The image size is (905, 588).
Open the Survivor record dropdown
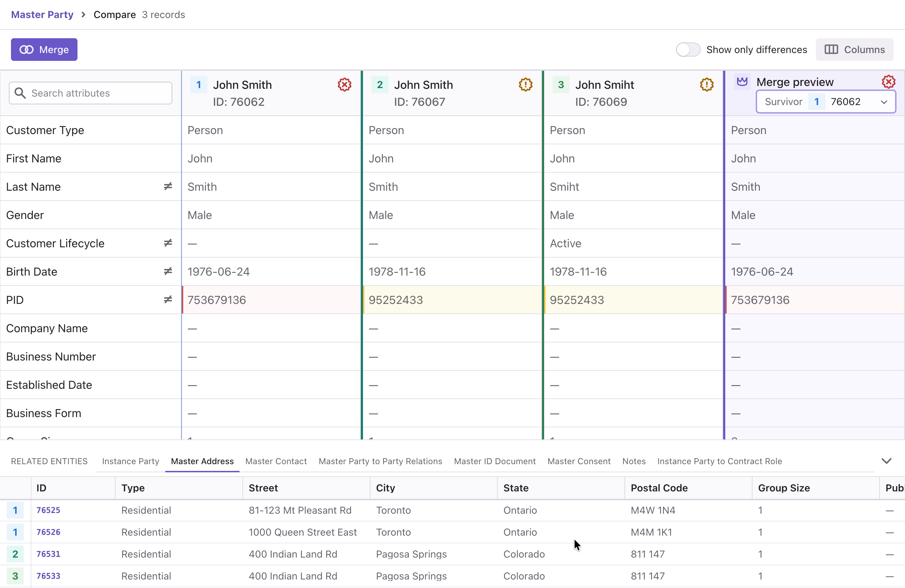point(825,102)
